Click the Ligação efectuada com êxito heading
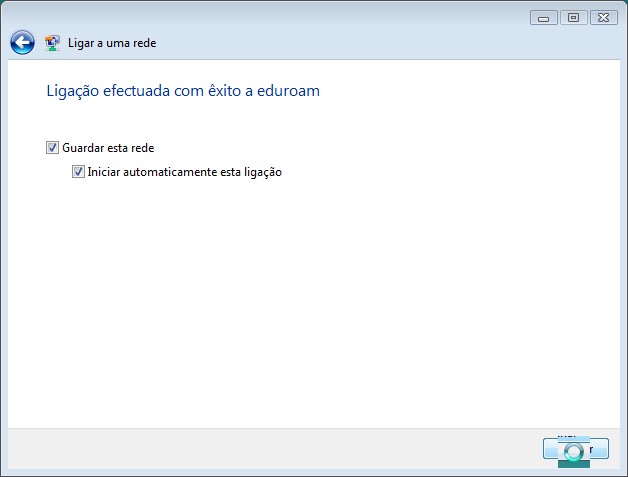The image size is (628, 477). (x=144, y=91)
